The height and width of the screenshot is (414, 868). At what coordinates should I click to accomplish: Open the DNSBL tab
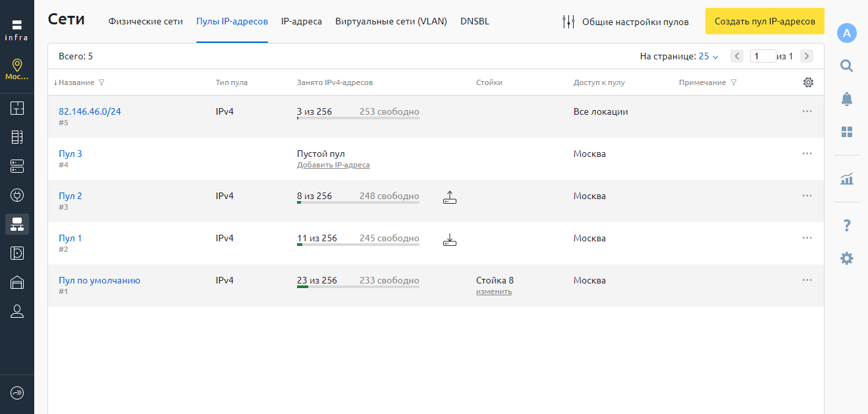coord(475,21)
